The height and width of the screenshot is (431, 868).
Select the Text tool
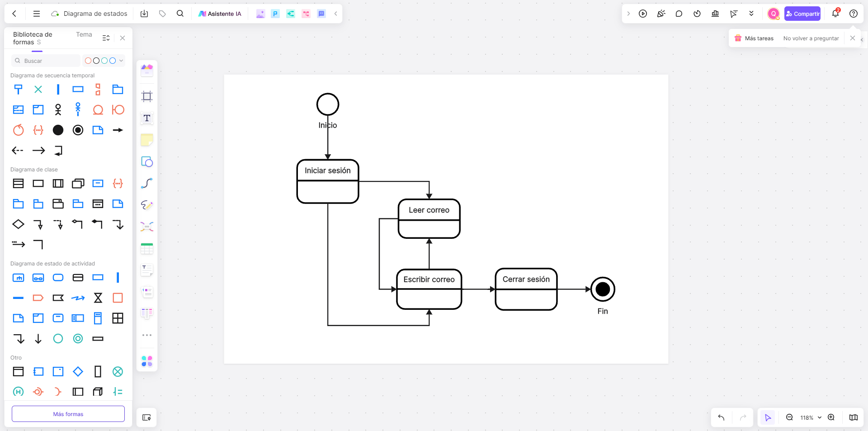(x=147, y=118)
